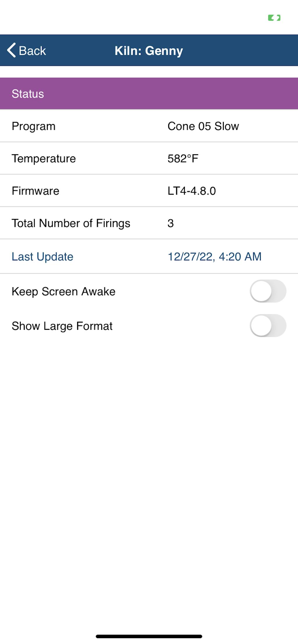
Task: Tap the home indicator bar
Action: pos(149,636)
